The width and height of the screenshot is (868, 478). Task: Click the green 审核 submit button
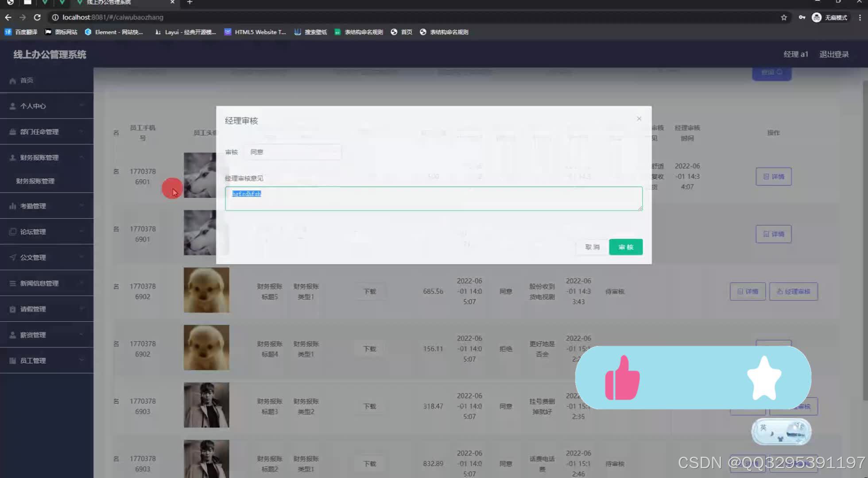[x=626, y=247]
